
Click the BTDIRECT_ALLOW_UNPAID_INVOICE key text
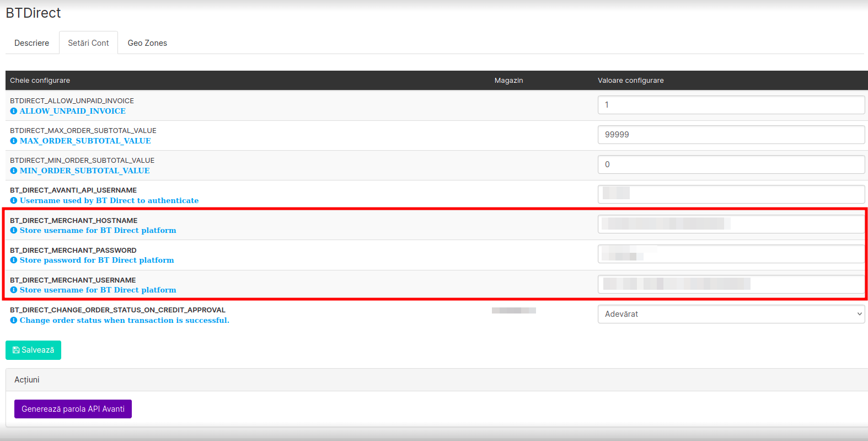click(72, 100)
